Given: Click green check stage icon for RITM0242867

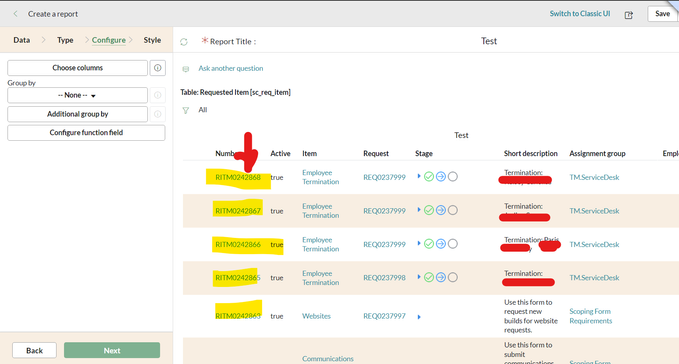Looking at the screenshot, I should [429, 210].
